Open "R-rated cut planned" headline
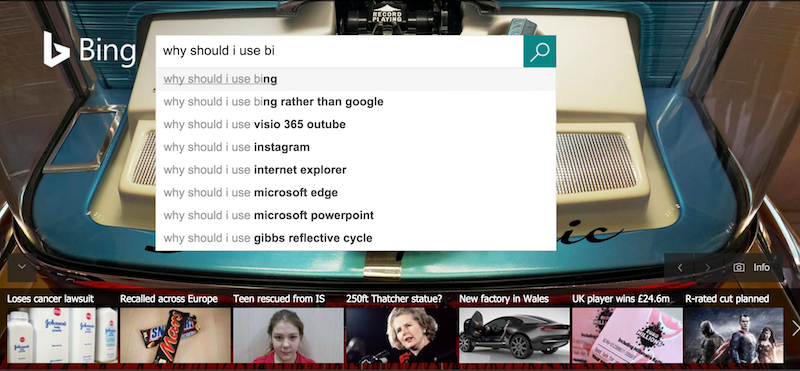The height and width of the screenshot is (371, 800). (727, 299)
